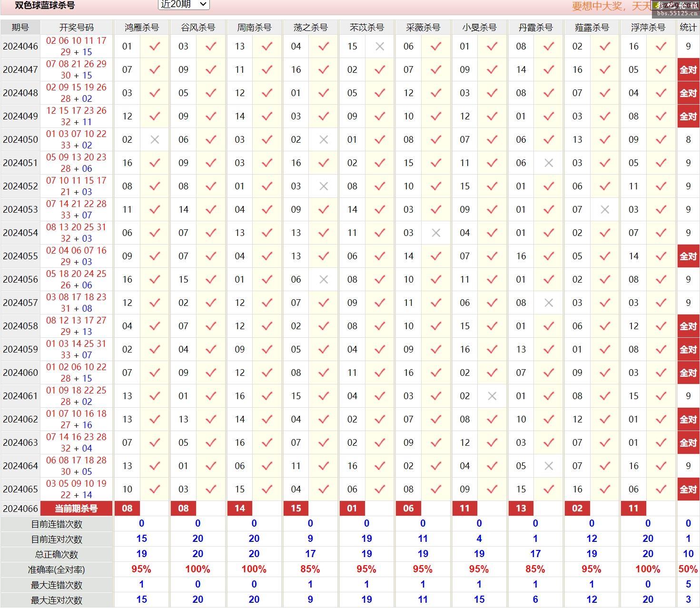Click the red checkmark in 浮萍杀号 for 2024049

[661, 117]
